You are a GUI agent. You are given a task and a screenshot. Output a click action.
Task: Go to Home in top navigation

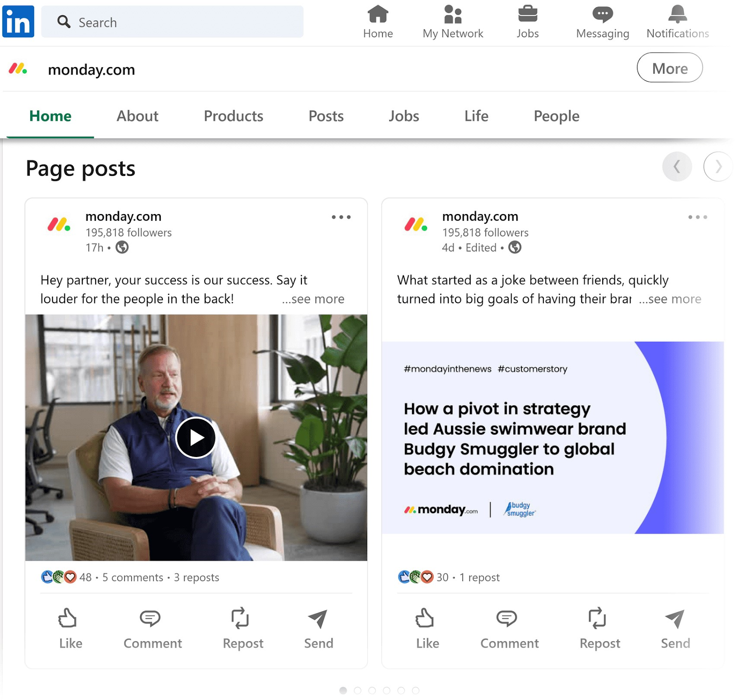(378, 22)
